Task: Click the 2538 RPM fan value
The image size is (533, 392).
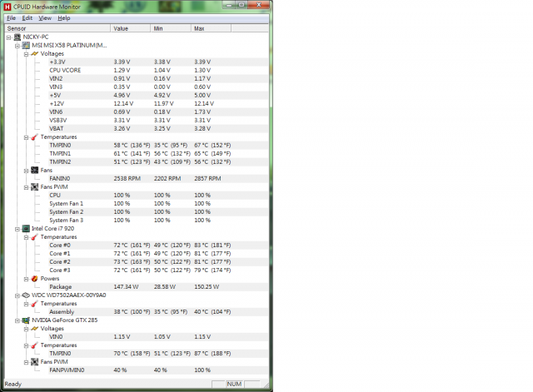Action: coord(127,178)
